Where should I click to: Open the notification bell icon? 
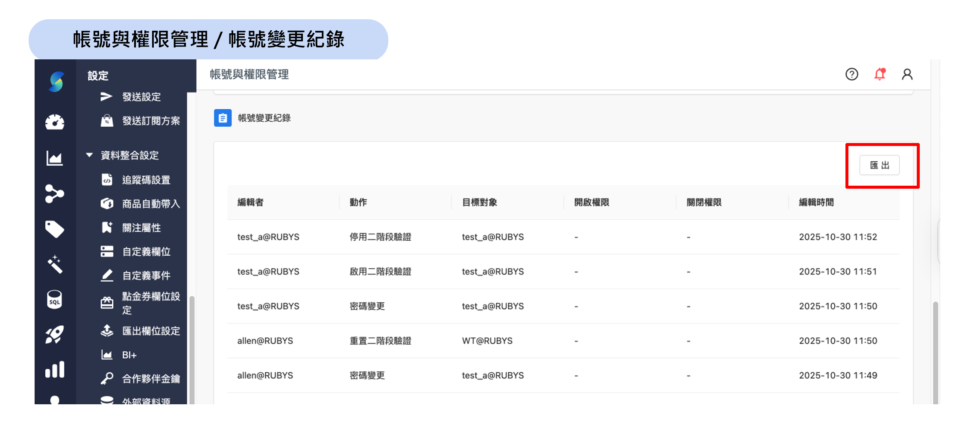[879, 74]
